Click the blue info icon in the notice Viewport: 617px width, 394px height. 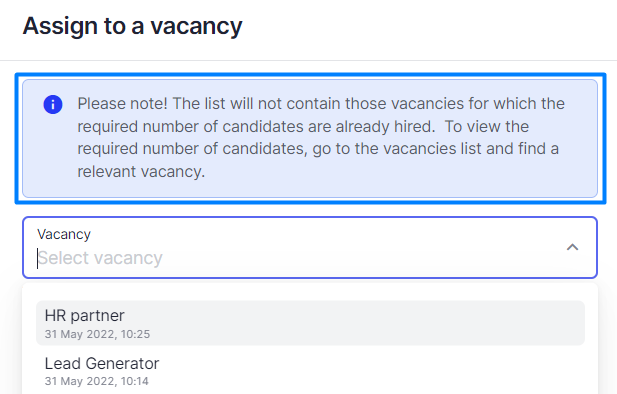point(53,104)
